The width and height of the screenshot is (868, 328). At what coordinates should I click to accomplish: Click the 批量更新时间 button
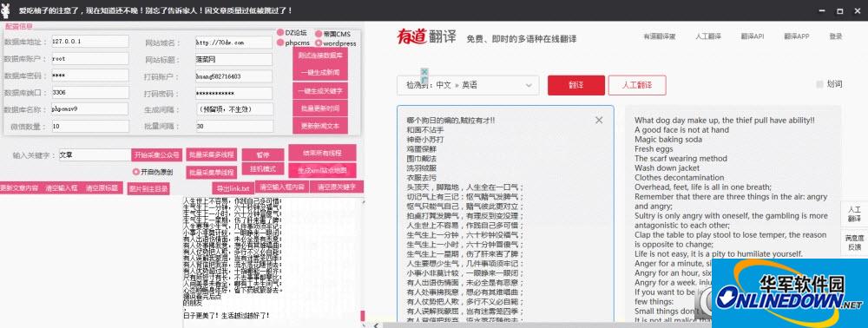320,108
